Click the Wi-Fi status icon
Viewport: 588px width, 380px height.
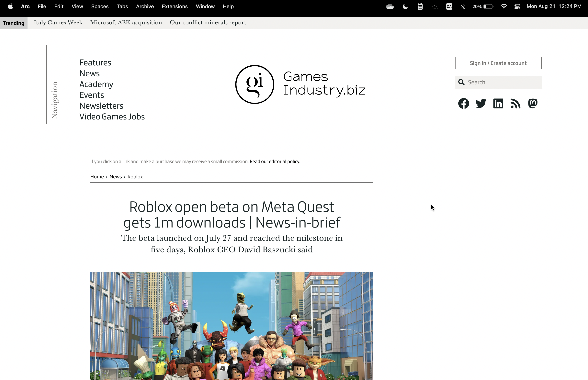click(504, 6)
